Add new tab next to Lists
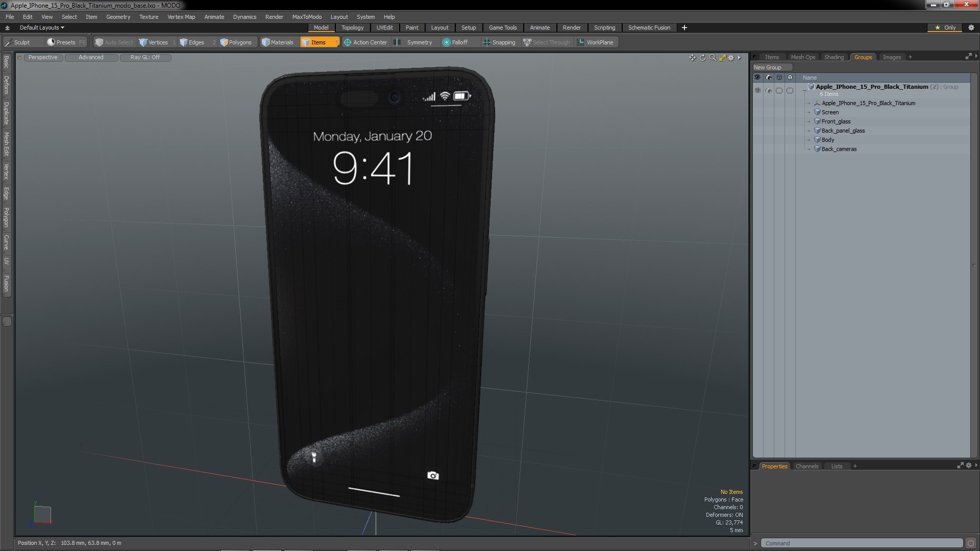Screen dimensions: 980x551 click(x=855, y=466)
